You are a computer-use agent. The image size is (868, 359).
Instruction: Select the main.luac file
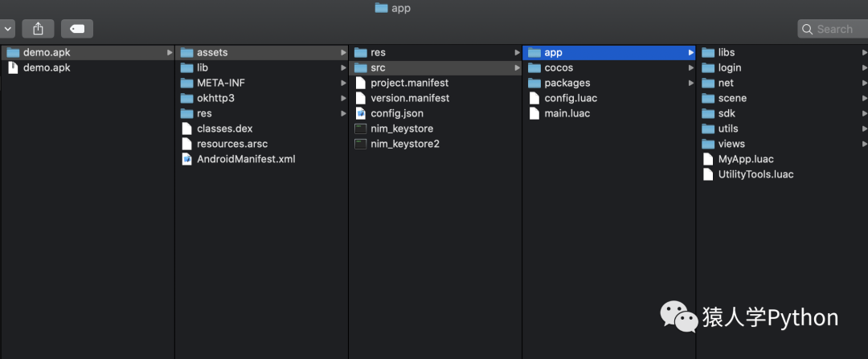pyautogui.click(x=609, y=113)
